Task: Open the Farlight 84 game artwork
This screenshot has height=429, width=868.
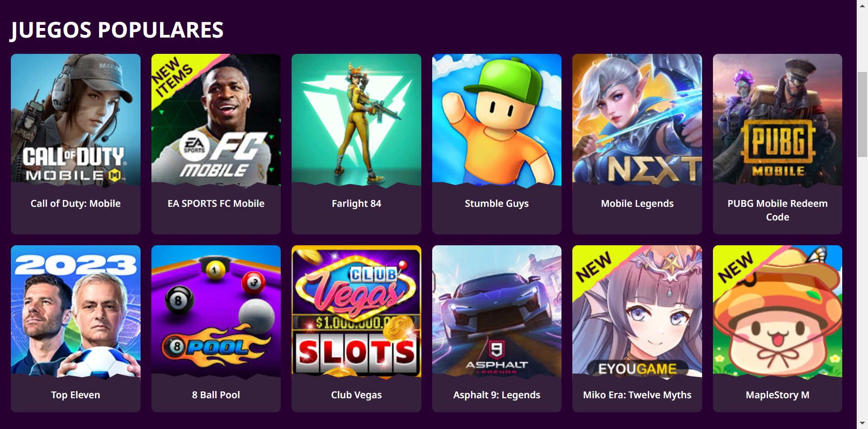Action: 356,120
